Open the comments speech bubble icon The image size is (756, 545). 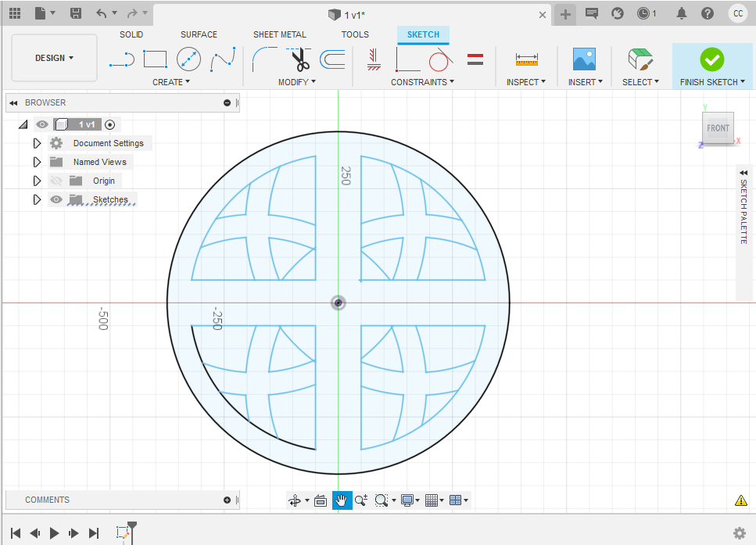pos(592,13)
